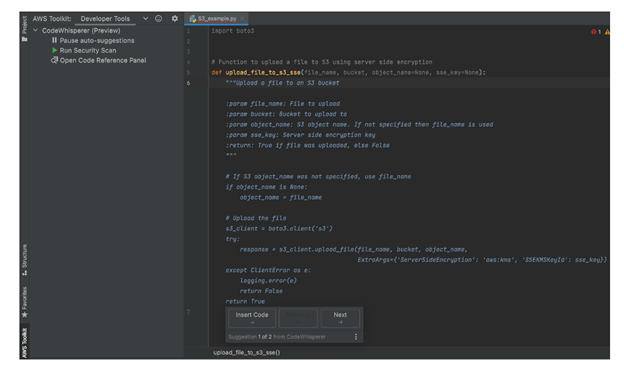Collapse the CodeWhisperer (Preview) tree node
Screen dimensions: 624x371
pyautogui.click(x=36, y=30)
